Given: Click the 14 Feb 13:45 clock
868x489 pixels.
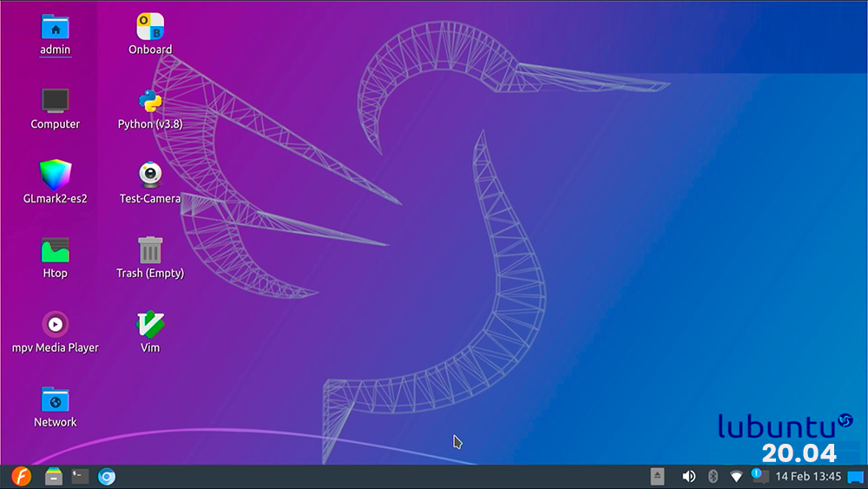Looking at the screenshot, I should (x=808, y=476).
